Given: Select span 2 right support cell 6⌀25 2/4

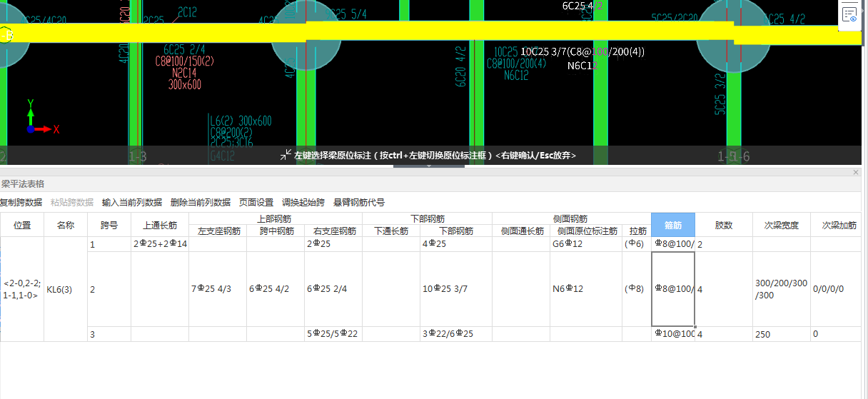Looking at the screenshot, I should 333,289.
